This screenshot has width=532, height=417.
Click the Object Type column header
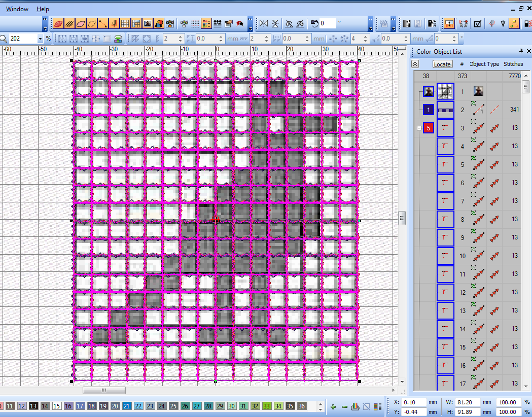[484, 64]
